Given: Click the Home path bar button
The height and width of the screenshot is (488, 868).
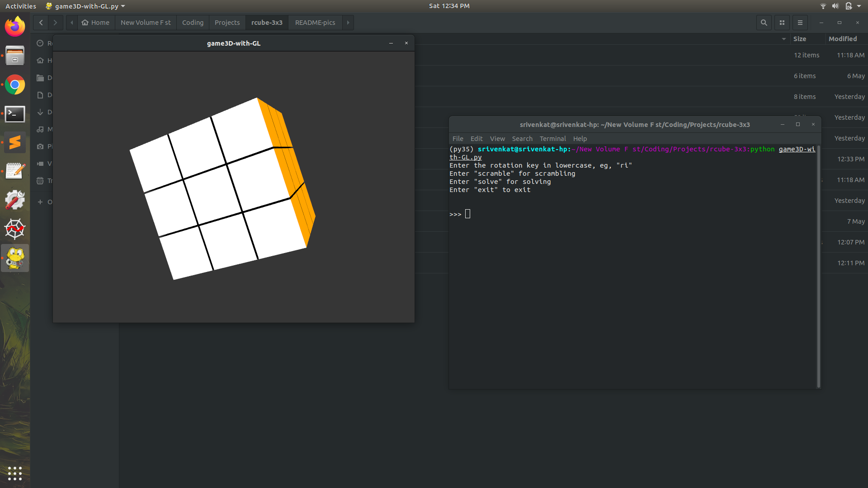Looking at the screenshot, I should click(96, 23).
